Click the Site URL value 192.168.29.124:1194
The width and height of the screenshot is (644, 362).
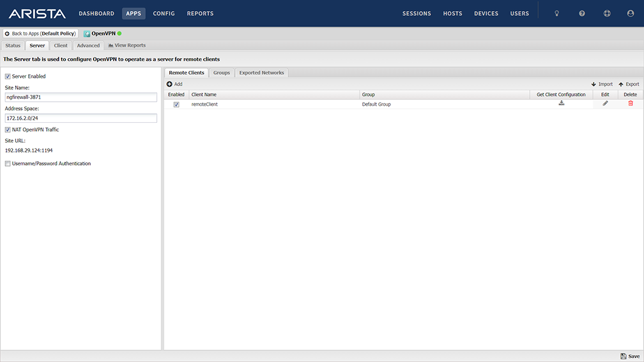(x=29, y=151)
